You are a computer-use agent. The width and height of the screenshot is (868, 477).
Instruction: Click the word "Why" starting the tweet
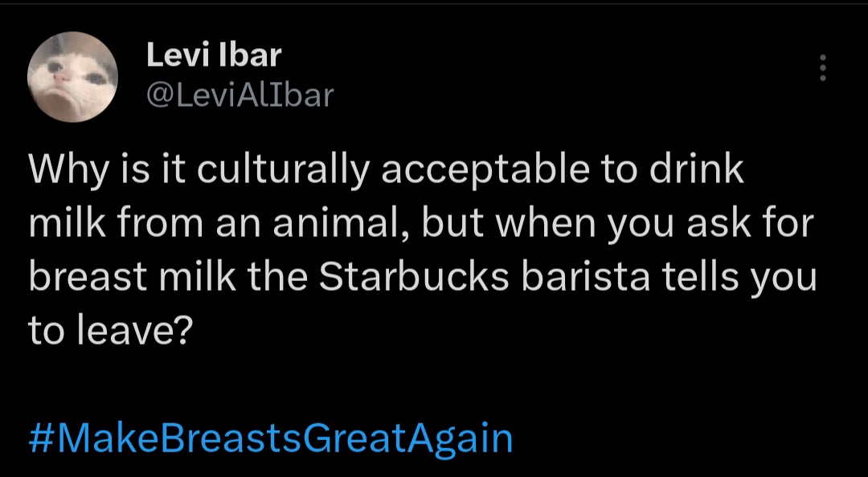63,171
